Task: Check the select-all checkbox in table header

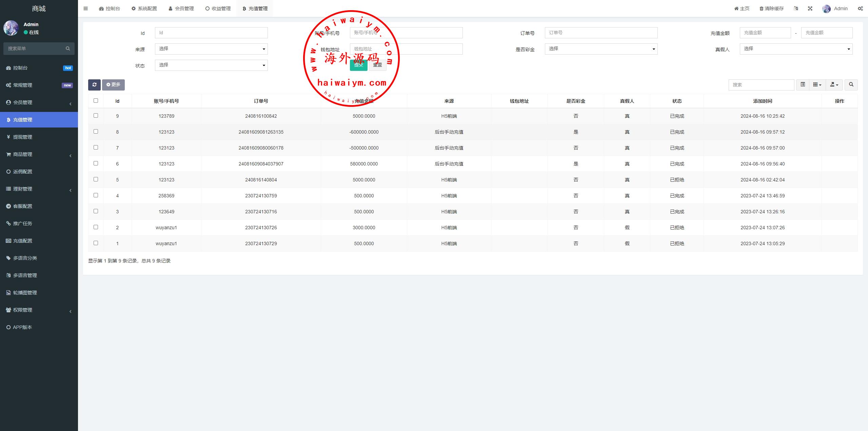Action: pyautogui.click(x=96, y=101)
